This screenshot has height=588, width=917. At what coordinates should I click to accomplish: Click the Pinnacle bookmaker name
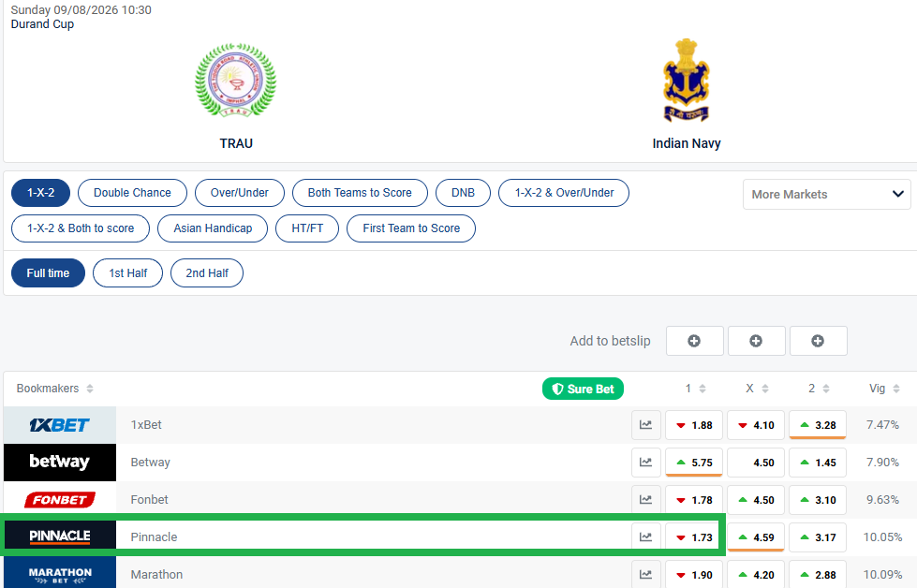154,537
